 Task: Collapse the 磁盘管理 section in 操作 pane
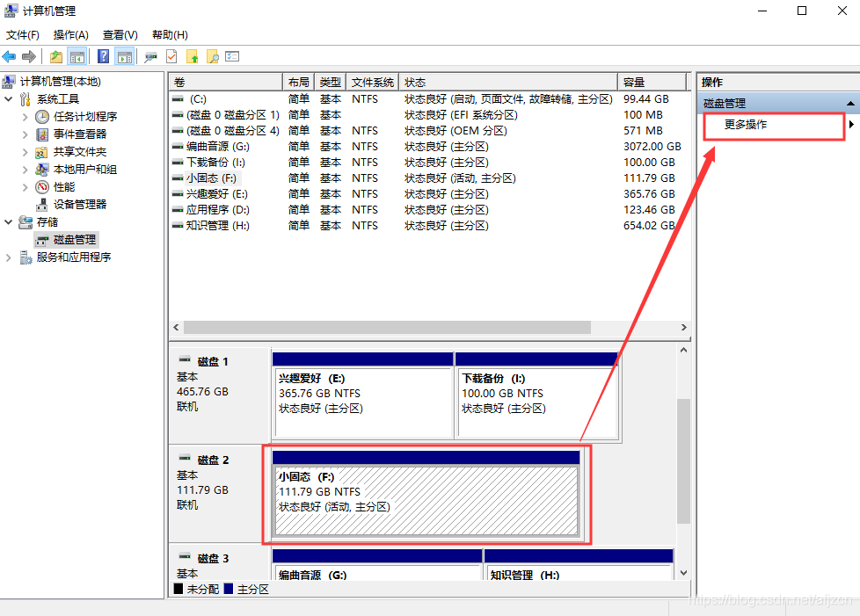pyautogui.click(x=850, y=104)
